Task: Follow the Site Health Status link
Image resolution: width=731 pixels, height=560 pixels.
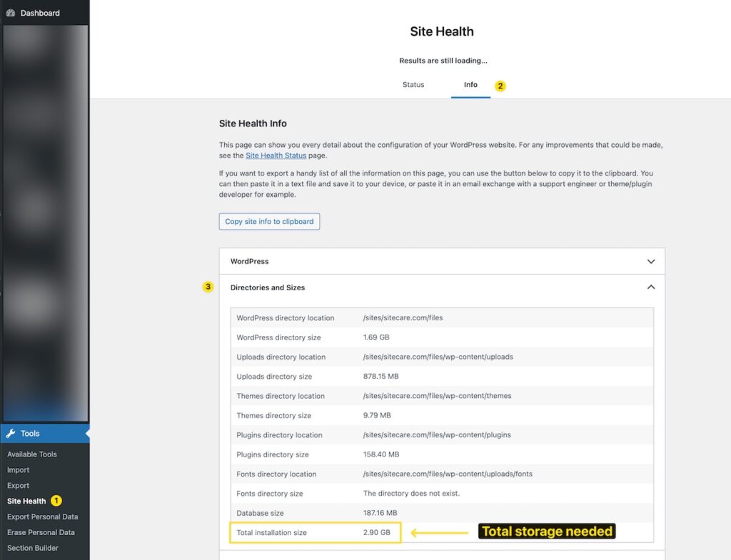Action: click(276, 156)
